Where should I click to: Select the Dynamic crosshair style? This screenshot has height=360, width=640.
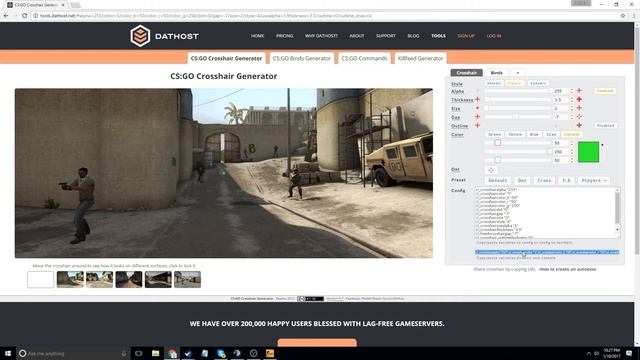click(x=538, y=83)
